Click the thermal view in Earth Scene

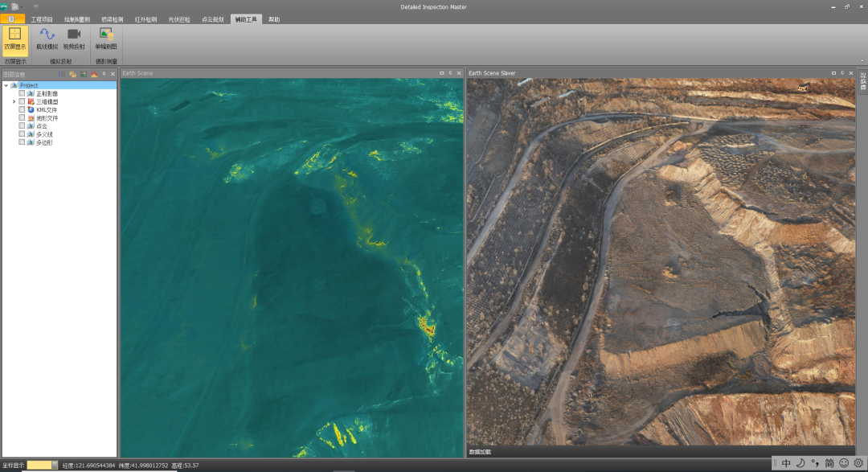293,268
